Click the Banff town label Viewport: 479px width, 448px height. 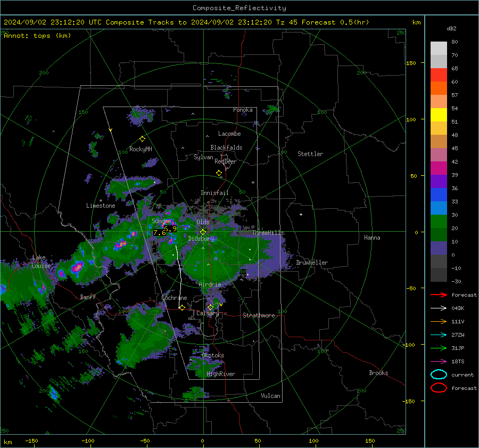[88, 297]
